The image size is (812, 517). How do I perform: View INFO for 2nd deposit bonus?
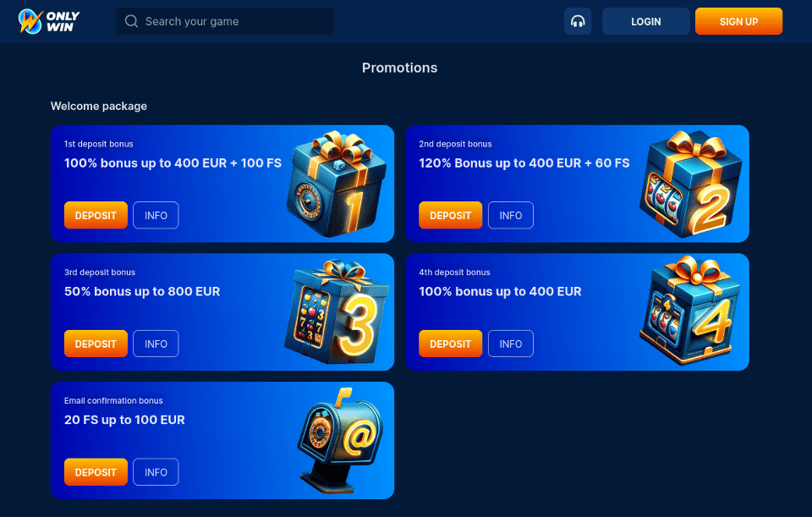click(x=511, y=215)
